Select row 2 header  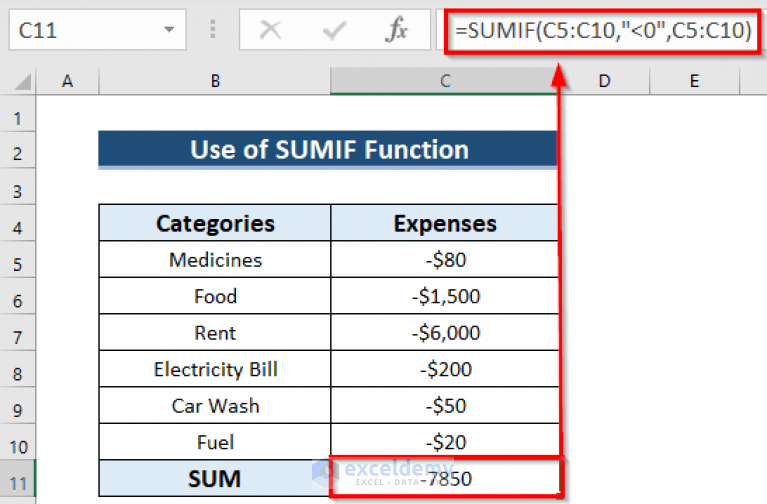[x=18, y=150]
